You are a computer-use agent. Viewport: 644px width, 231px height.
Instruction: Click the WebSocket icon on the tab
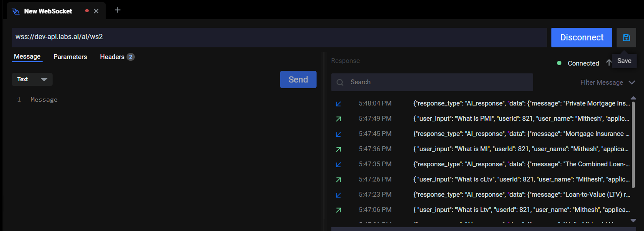(x=15, y=11)
